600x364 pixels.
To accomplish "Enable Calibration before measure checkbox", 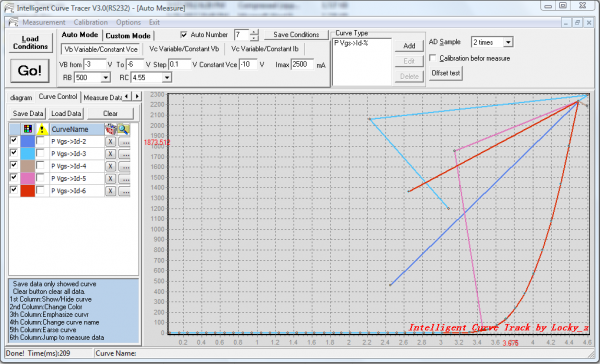I will click(433, 58).
